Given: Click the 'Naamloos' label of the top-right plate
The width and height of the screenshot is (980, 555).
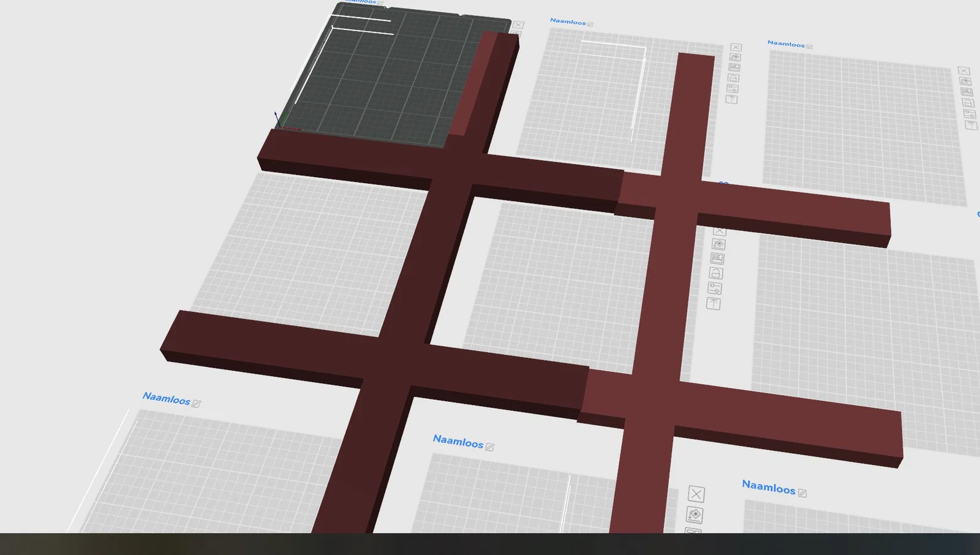Looking at the screenshot, I should (x=786, y=43).
